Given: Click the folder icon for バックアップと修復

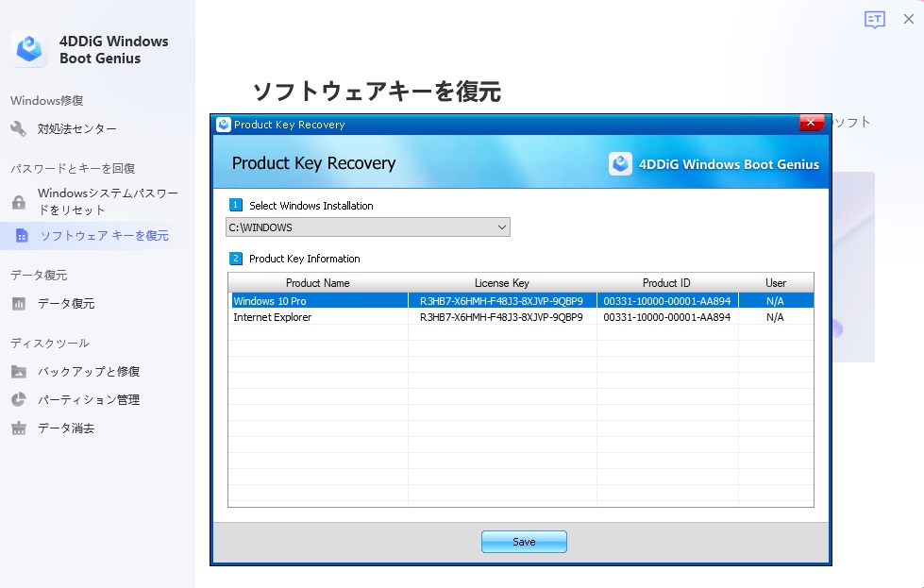Looking at the screenshot, I should click(x=19, y=372).
